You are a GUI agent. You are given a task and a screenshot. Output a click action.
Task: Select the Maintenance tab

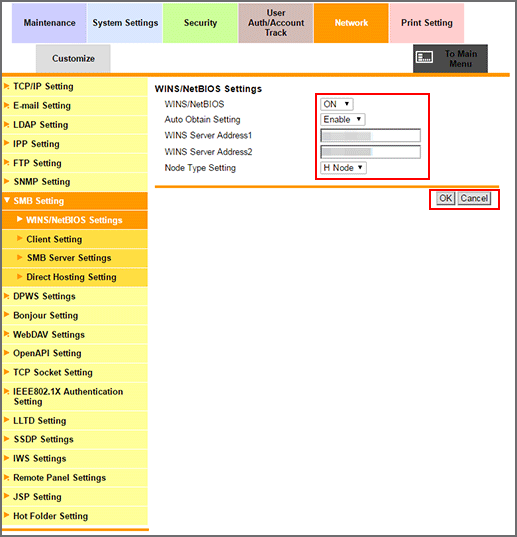49,23
